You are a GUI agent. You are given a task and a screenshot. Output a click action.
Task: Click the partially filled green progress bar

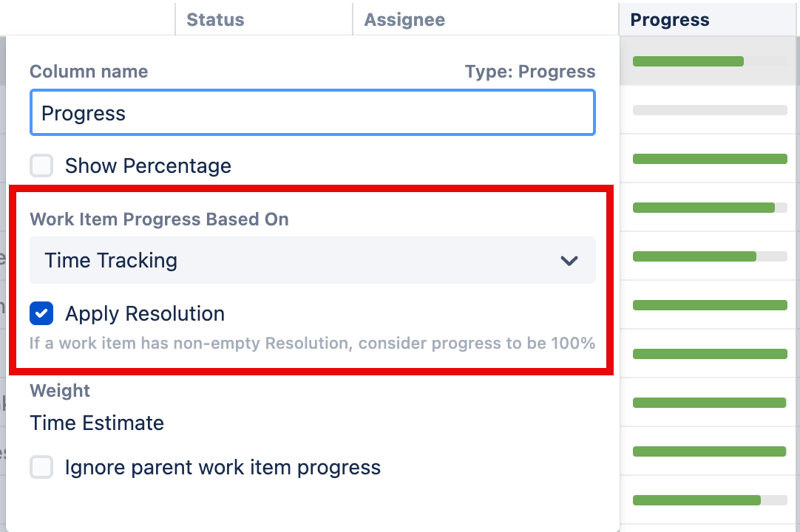pyautogui.click(x=694, y=256)
